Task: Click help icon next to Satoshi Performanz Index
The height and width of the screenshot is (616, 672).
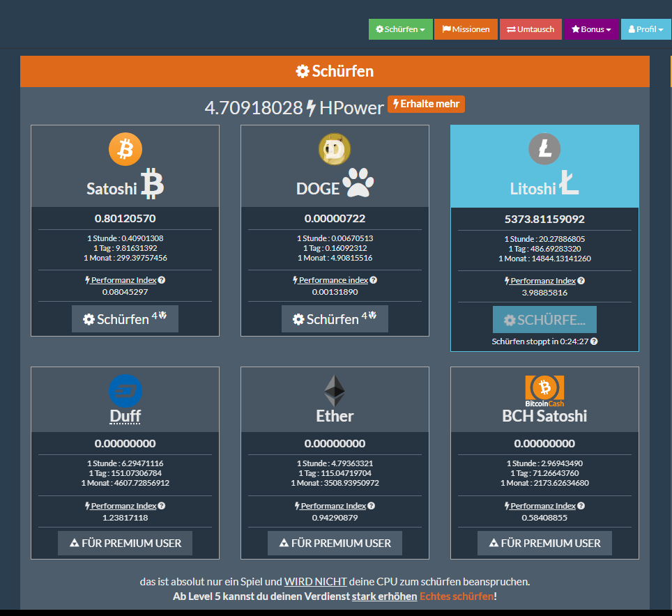Action: click(x=162, y=280)
